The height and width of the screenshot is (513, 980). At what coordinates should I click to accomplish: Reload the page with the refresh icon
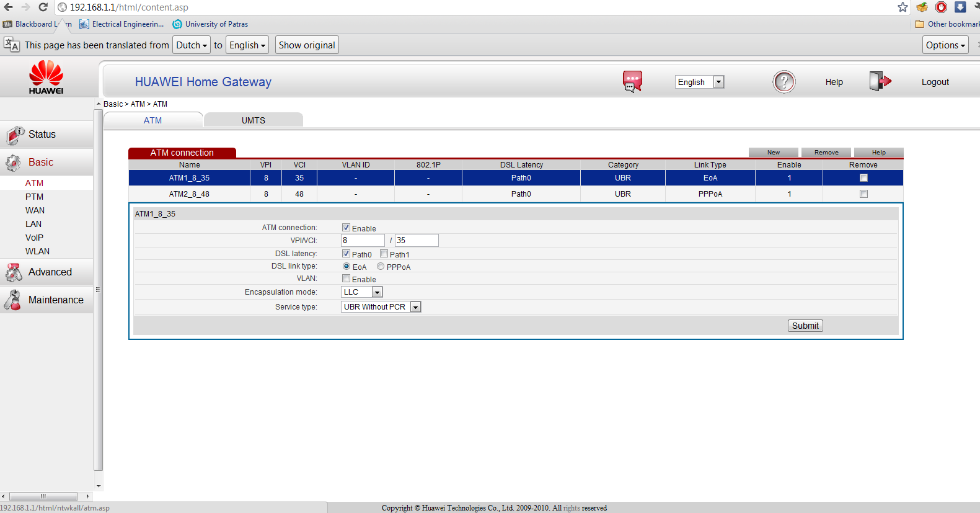tap(43, 7)
